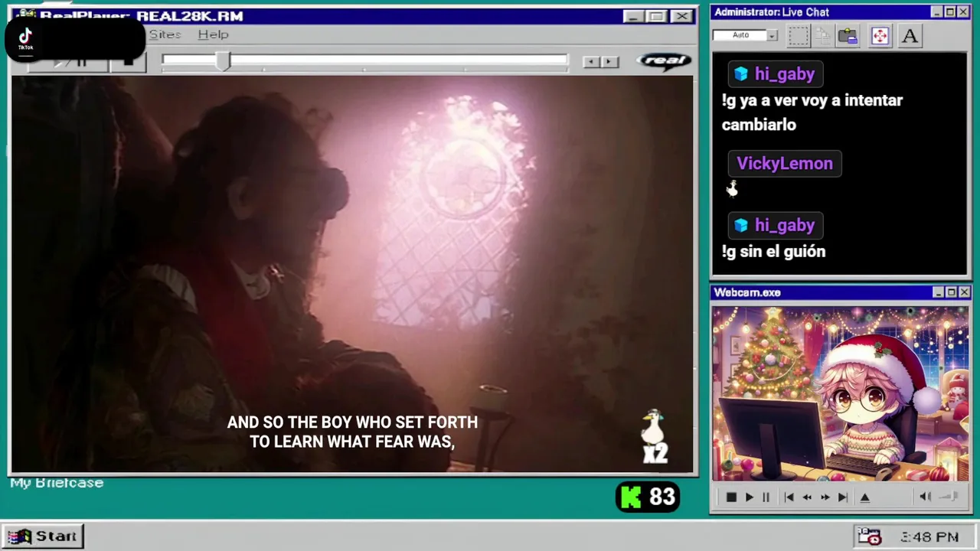
Task: Click the video subtitle text about fear
Action: pyautogui.click(x=352, y=432)
